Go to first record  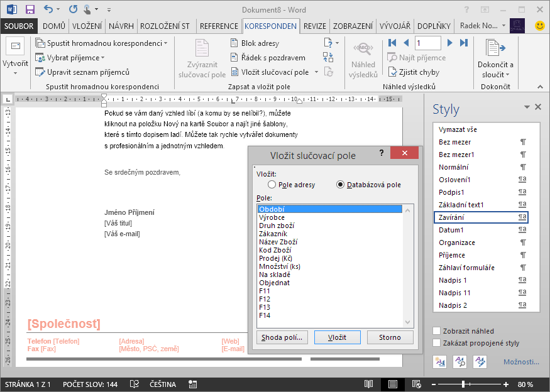tap(392, 43)
